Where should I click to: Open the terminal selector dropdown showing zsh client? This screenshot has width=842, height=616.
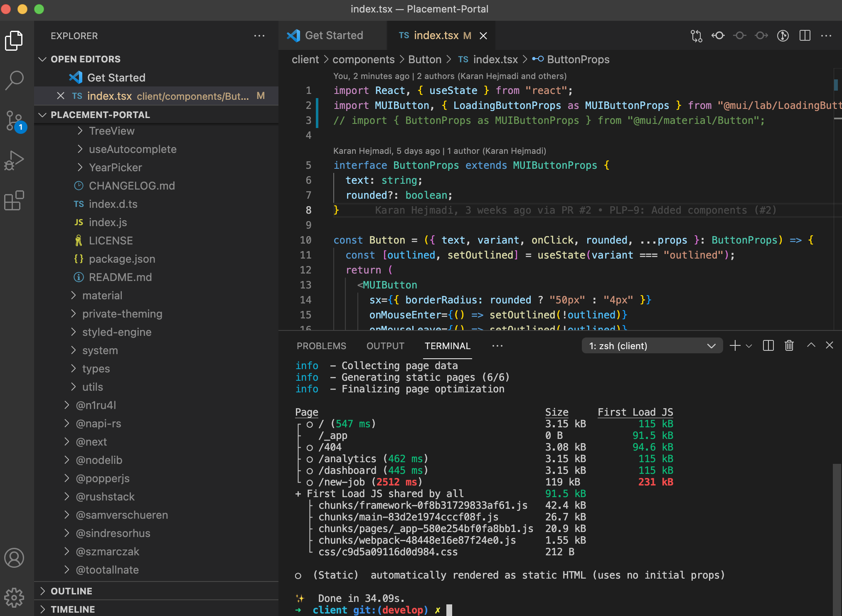pos(652,345)
